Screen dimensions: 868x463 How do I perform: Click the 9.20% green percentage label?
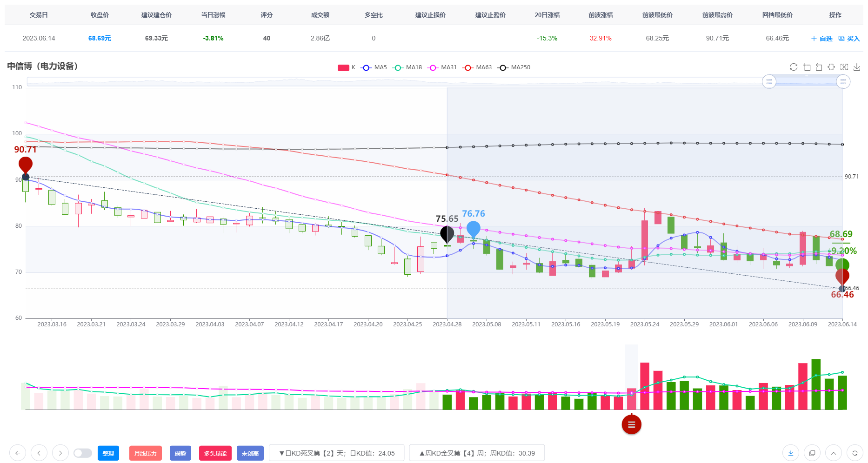pos(844,251)
